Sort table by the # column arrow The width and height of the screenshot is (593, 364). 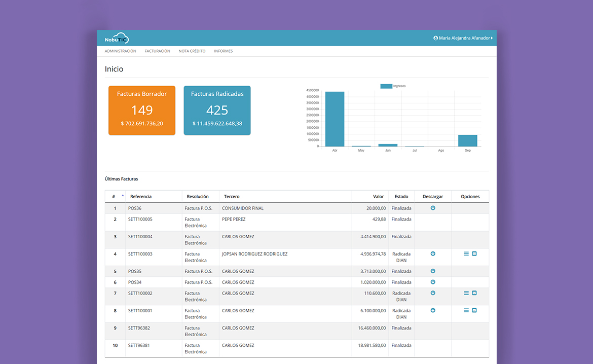[x=123, y=196]
